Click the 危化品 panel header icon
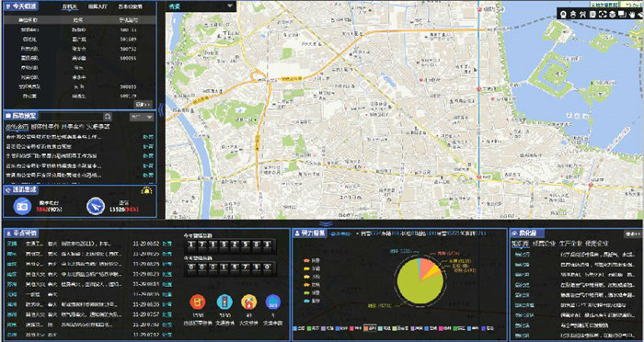The width and height of the screenshot is (644, 342). coord(514,234)
